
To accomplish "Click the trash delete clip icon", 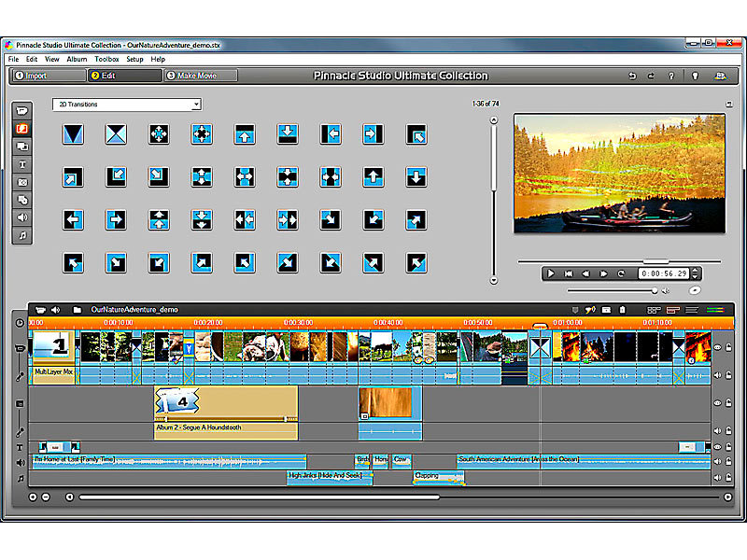I will 622,310.
